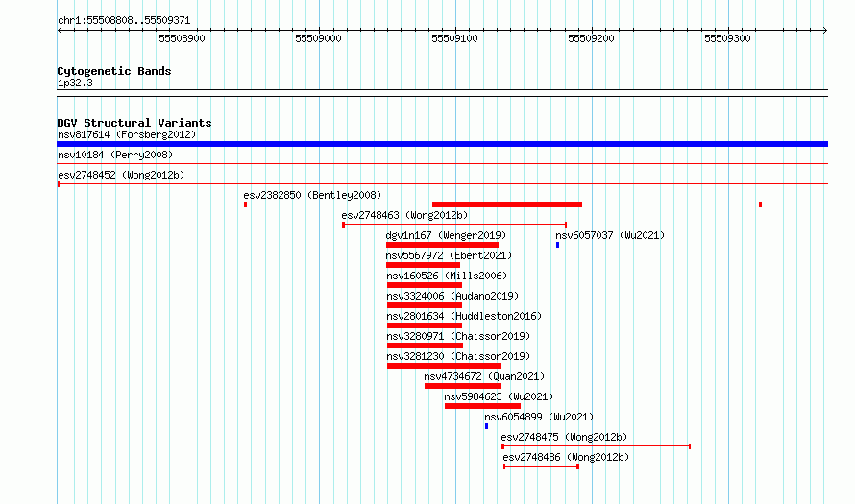Click the 55508900 ruler position
The height and width of the screenshot is (504, 855).
click(183, 38)
